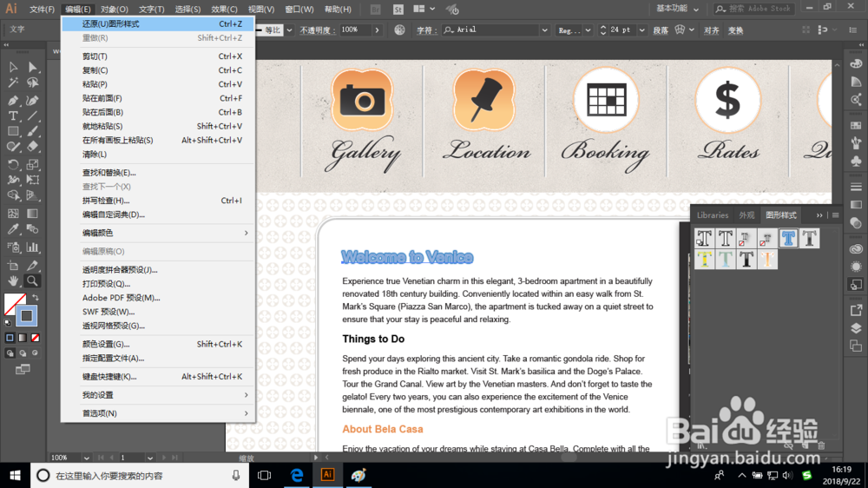The width and height of the screenshot is (868, 488).
Task: Select the Lasso tool
Action: [33, 83]
